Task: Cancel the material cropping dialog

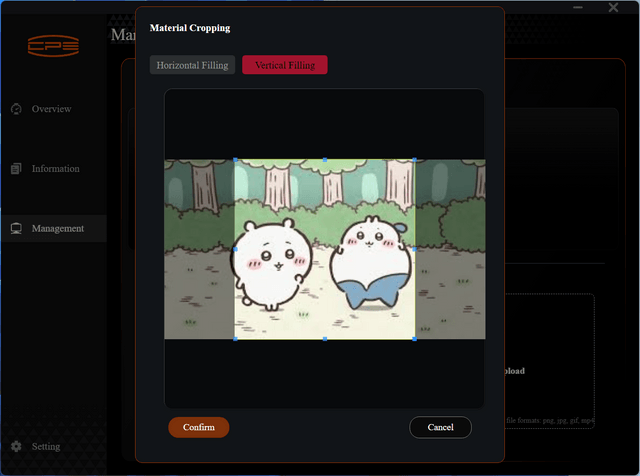Action: pos(440,427)
